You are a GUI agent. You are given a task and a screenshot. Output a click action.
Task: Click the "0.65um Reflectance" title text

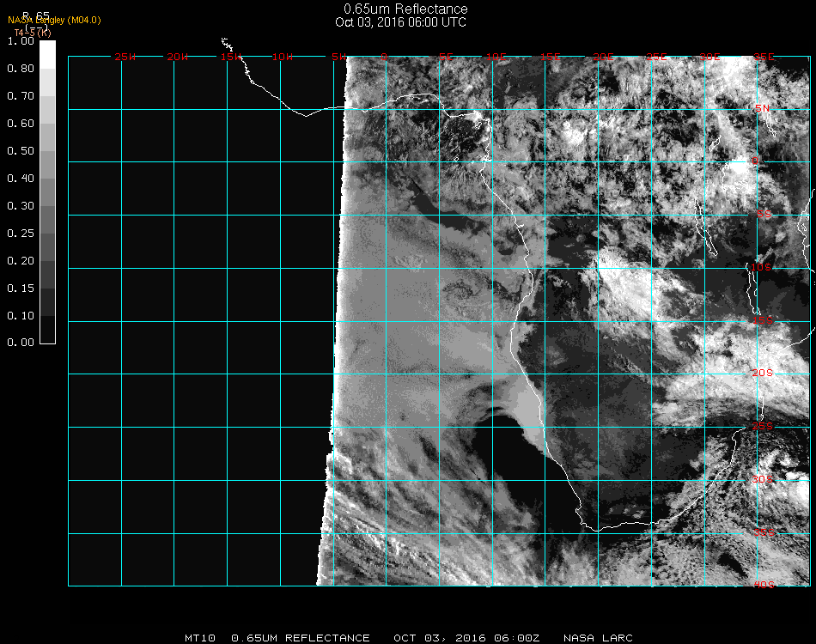click(405, 9)
